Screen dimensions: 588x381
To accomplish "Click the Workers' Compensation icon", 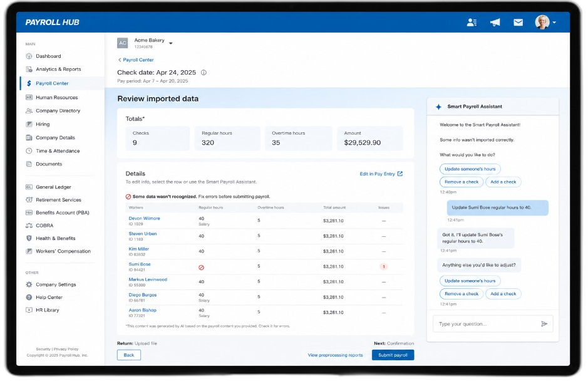I will (29, 251).
